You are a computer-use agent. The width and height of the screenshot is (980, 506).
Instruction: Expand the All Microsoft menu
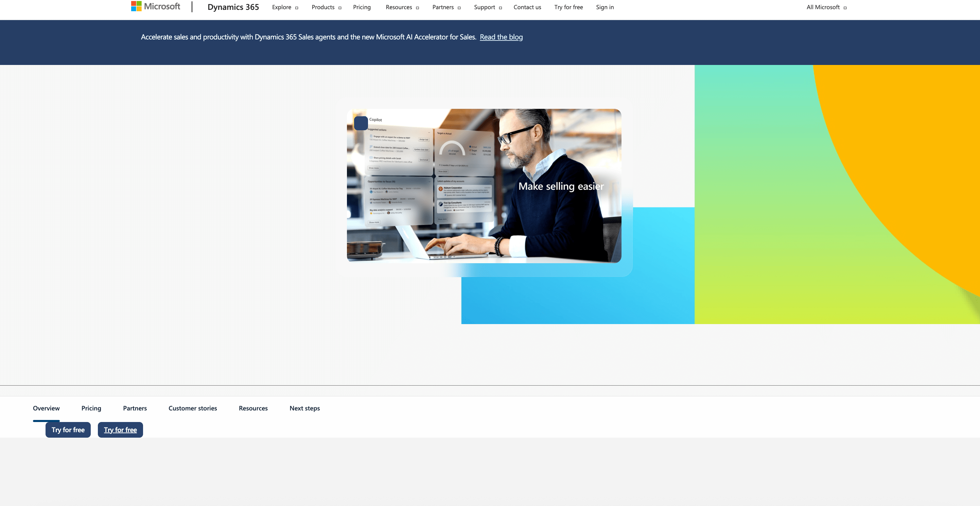point(827,7)
